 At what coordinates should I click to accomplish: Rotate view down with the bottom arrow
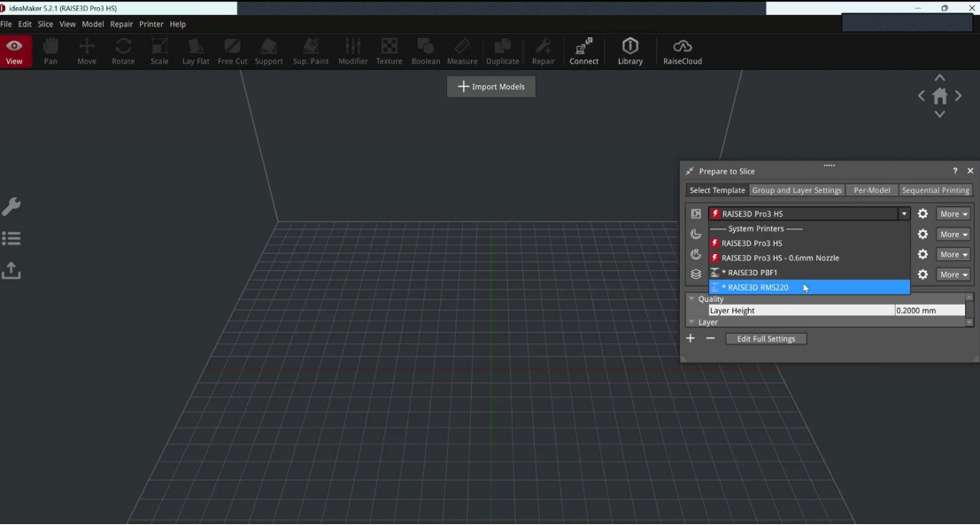click(940, 113)
